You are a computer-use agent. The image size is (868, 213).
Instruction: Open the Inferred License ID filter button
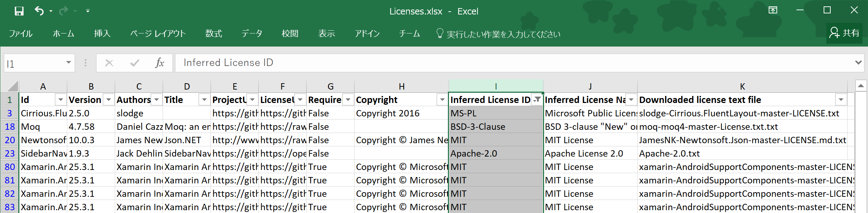[x=537, y=100]
